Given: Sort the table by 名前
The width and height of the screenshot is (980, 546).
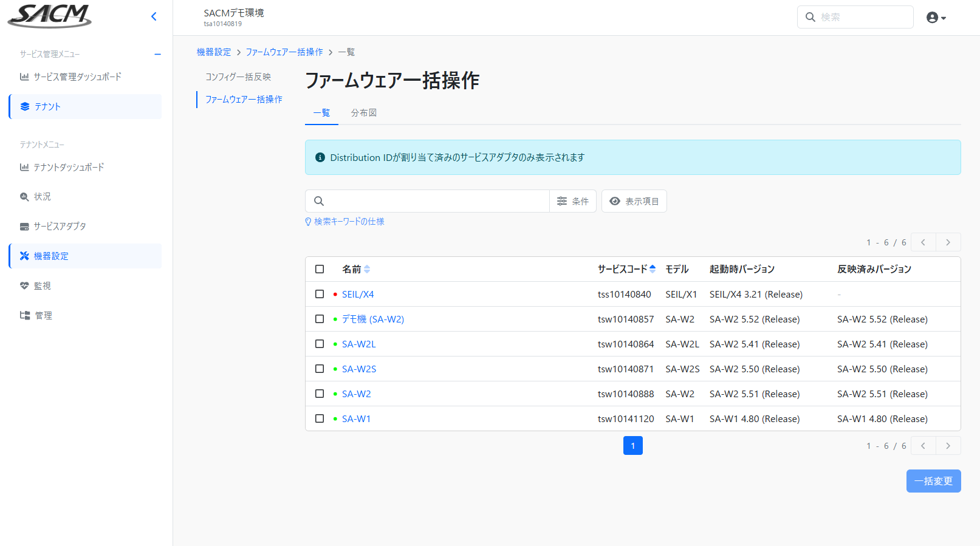Looking at the screenshot, I should (356, 269).
